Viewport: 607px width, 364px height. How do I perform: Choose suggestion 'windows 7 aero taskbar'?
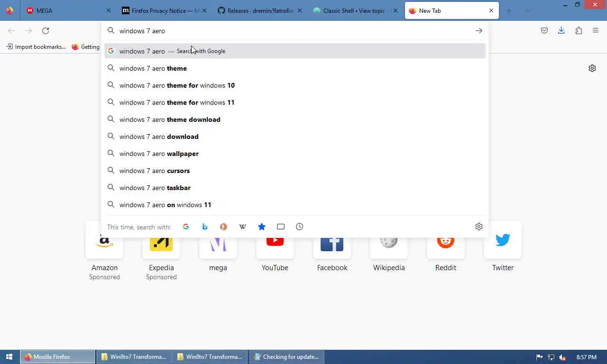[295, 188]
